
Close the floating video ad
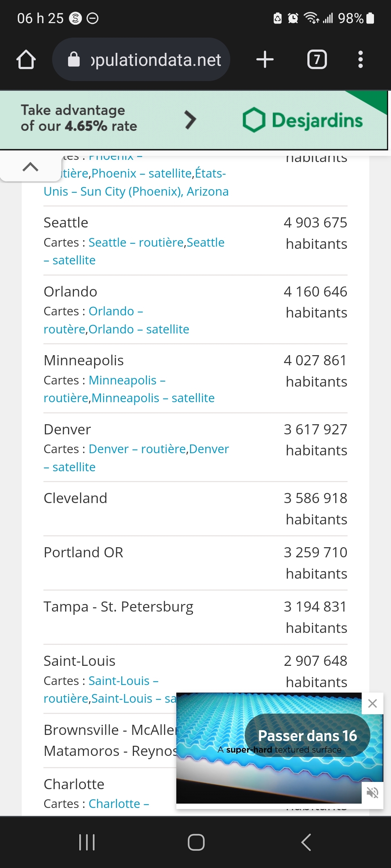pyautogui.click(x=373, y=703)
